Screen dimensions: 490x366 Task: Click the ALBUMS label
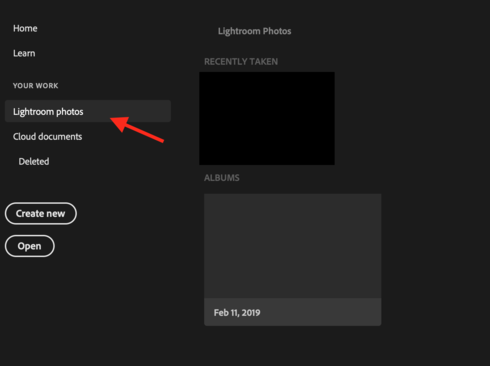click(x=222, y=178)
